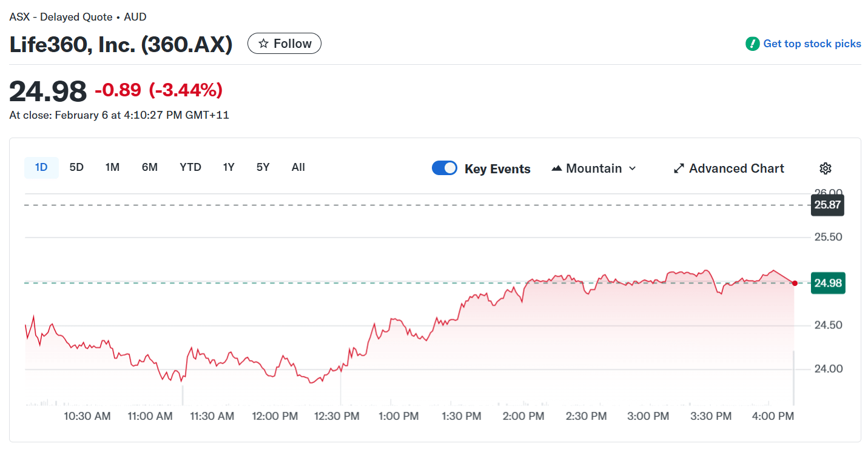868x449 pixels.
Task: Click the red current price dot on chart
Action: 795,282
